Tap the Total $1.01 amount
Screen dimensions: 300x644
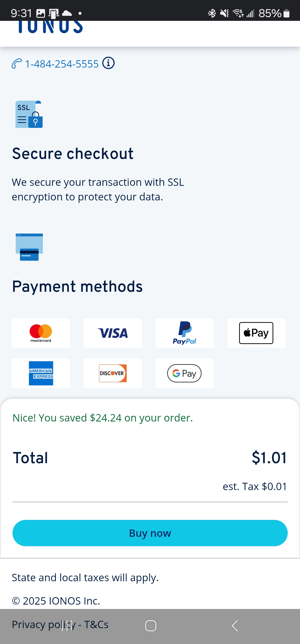[x=269, y=458]
